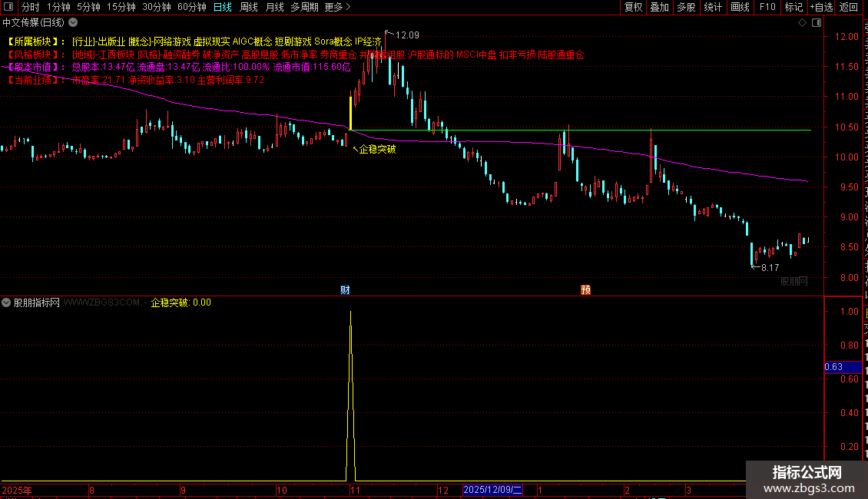Switch to the 5分钟 period
868x499 pixels.
[88, 7]
